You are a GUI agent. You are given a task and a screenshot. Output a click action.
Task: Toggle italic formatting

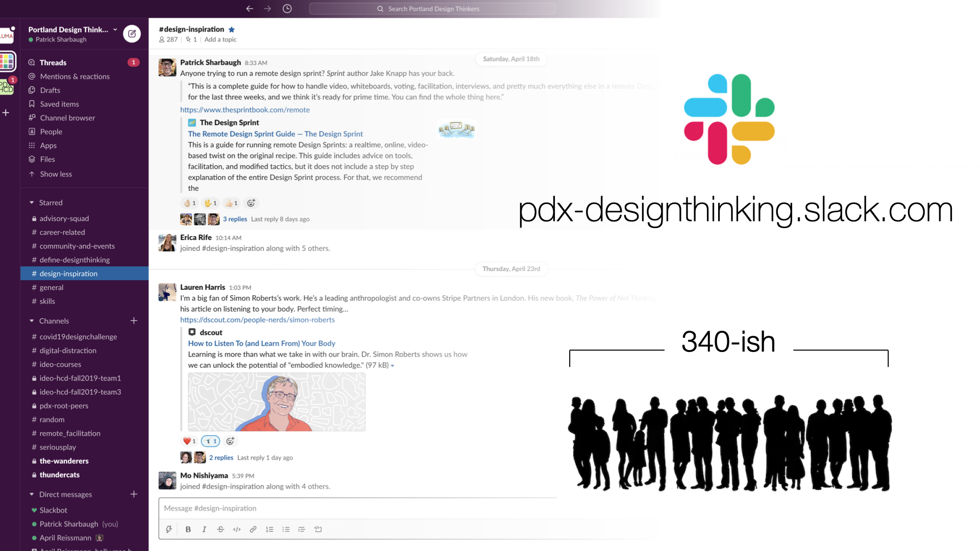[x=204, y=529]
